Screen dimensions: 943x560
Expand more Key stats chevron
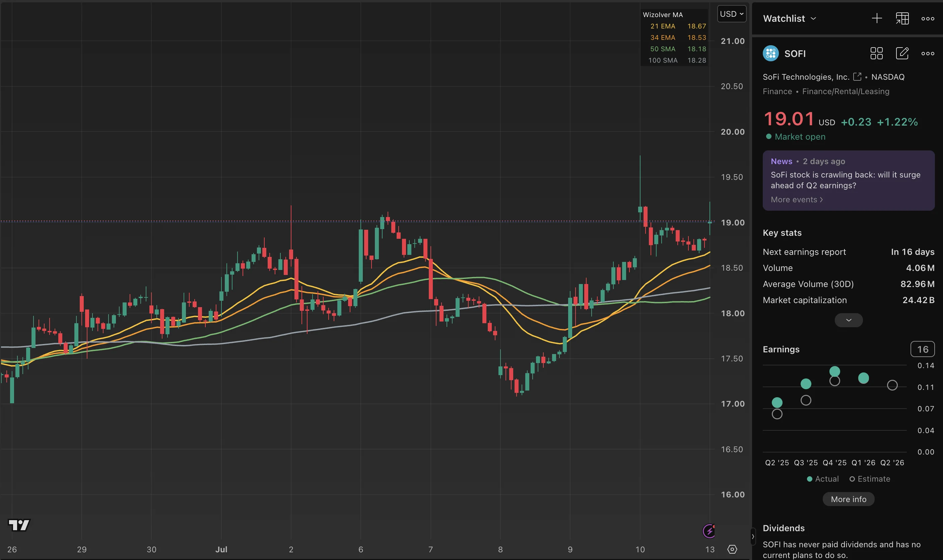[848, 320]
